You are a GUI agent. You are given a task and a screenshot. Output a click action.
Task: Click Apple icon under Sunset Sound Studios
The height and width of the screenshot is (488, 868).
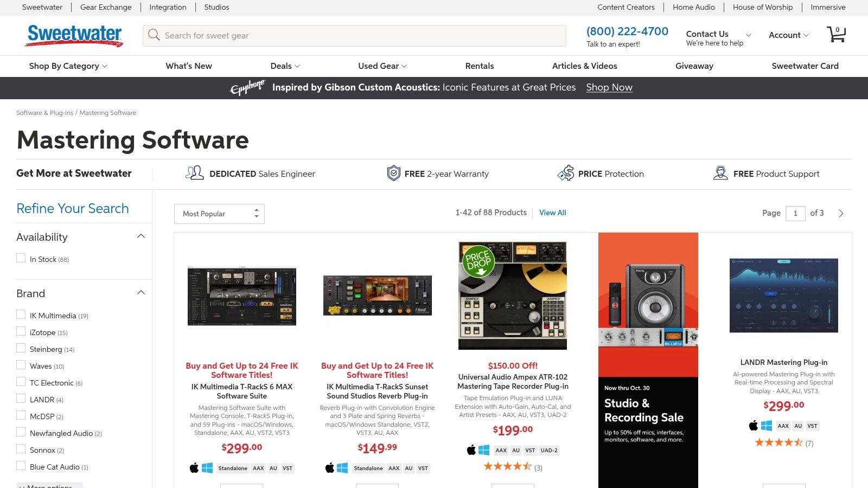click(x=330, y=468)
